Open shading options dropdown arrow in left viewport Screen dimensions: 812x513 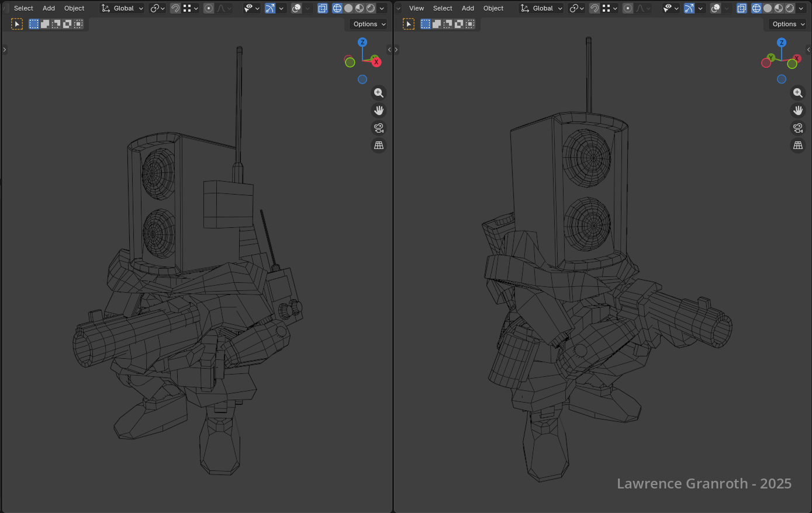[x=382, y=8]
